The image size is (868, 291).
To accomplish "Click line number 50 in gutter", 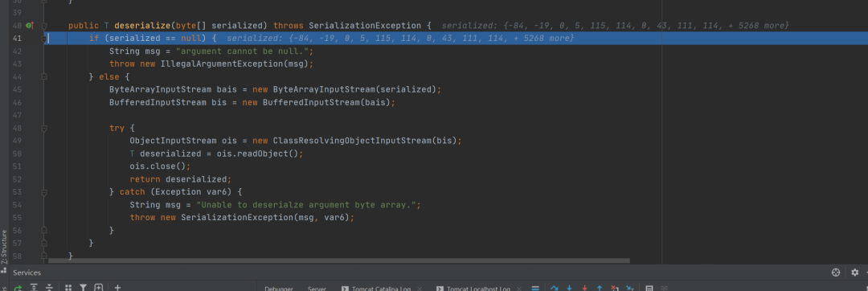I will (16, 154).
